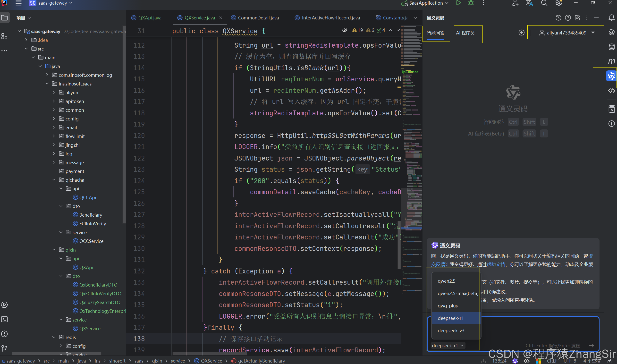Screen dimensions: 617x364
Task: Open the Notifications bell icon
Action: point(612,18)
